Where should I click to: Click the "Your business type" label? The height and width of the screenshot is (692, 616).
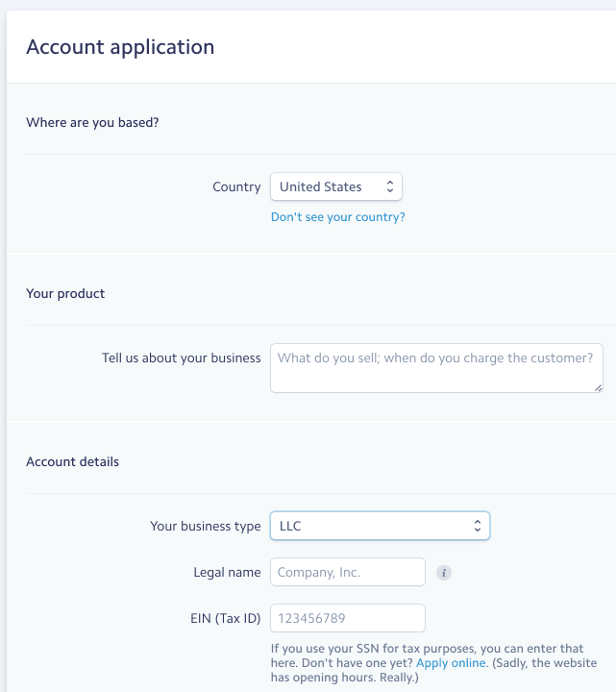pos(206,527)
